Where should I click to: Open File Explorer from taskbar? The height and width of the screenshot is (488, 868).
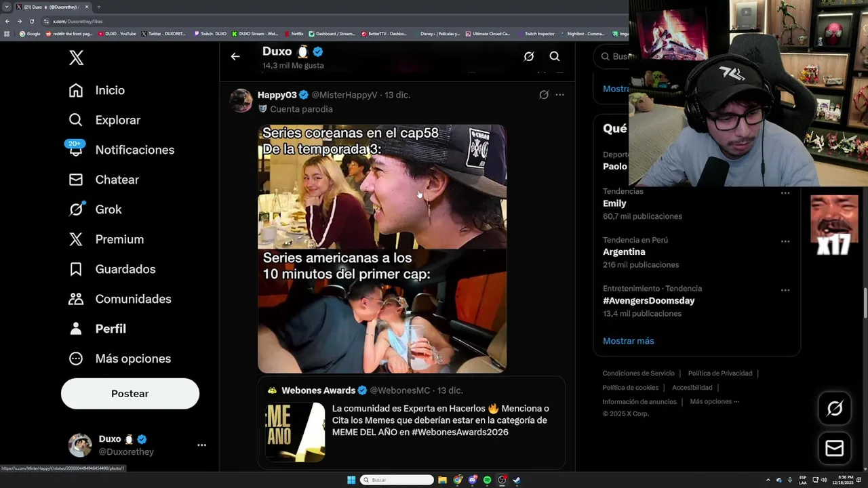442,480
